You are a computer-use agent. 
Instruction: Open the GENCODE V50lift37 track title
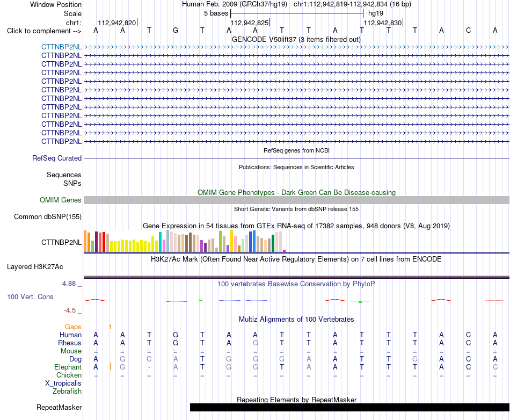(296, 39)
